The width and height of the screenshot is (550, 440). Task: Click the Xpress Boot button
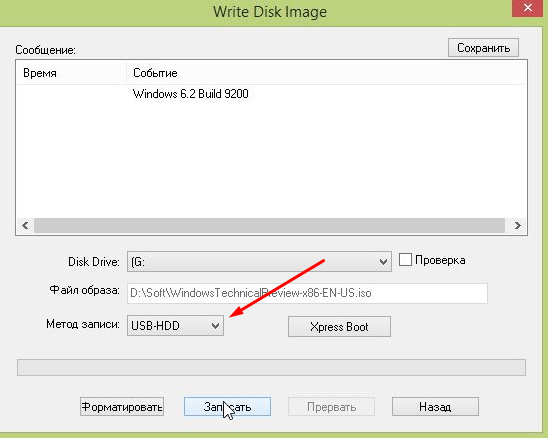[x=339, y=327]
